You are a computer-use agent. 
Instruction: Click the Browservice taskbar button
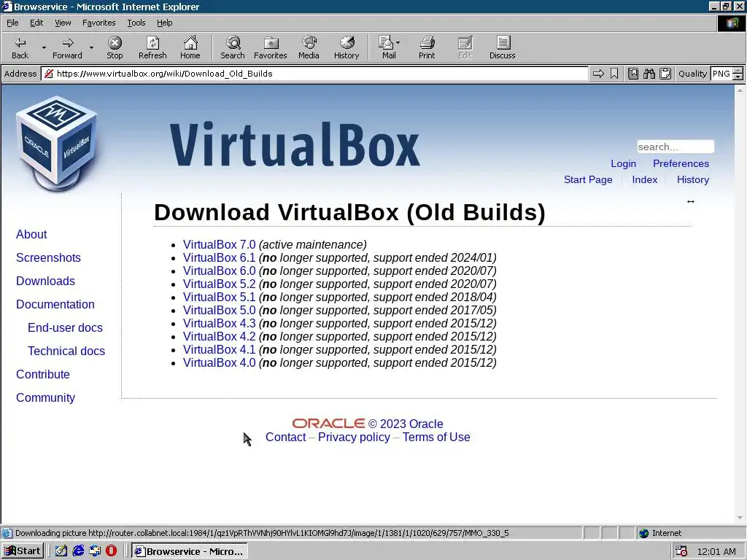[189, 551]
